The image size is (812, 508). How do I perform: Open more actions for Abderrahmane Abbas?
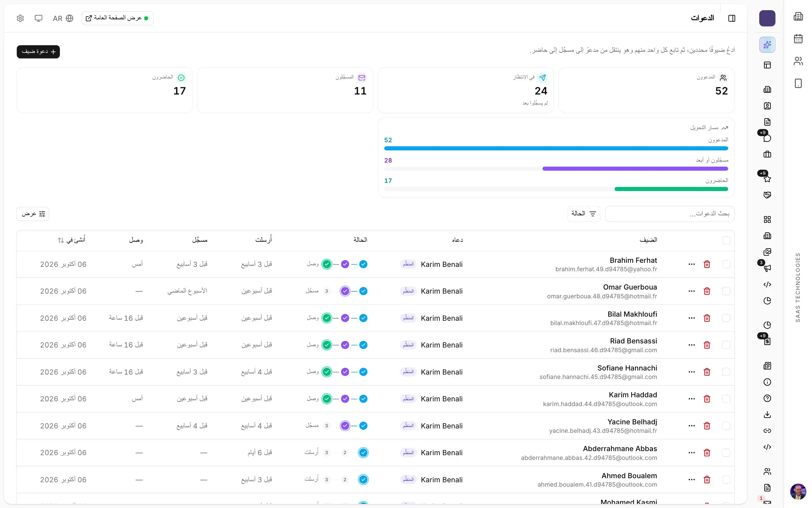[x=692, y=453]
